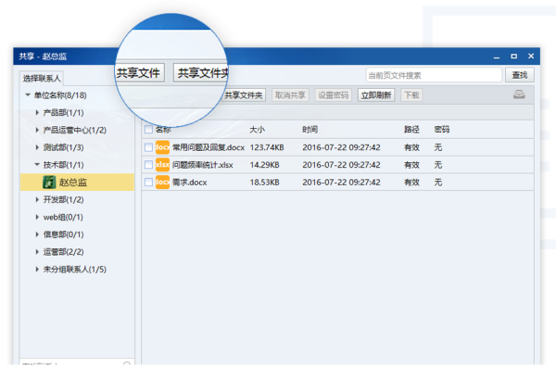Sort by the 大小 column header
556x392 pixels.
(257, 130)
